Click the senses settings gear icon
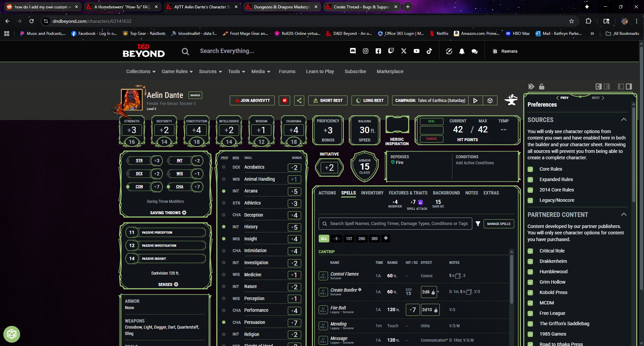Viewport: 644px width, 346px height. [176, 284]
